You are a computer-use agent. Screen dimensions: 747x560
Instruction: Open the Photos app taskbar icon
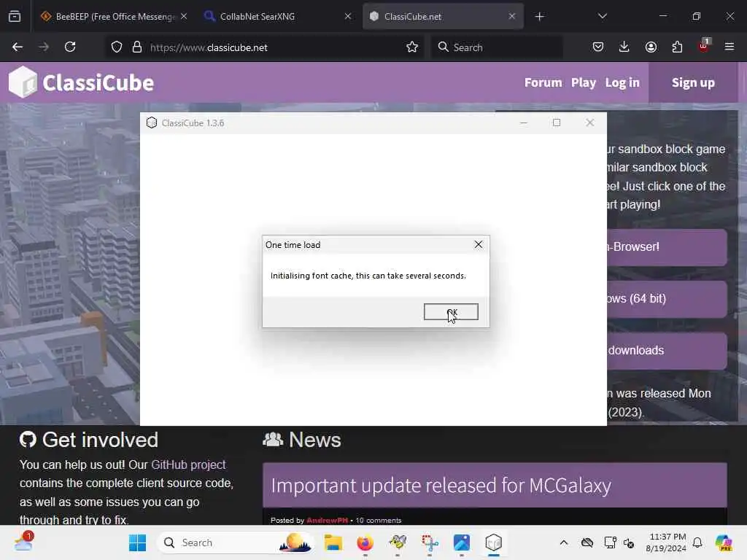[462, 542]
